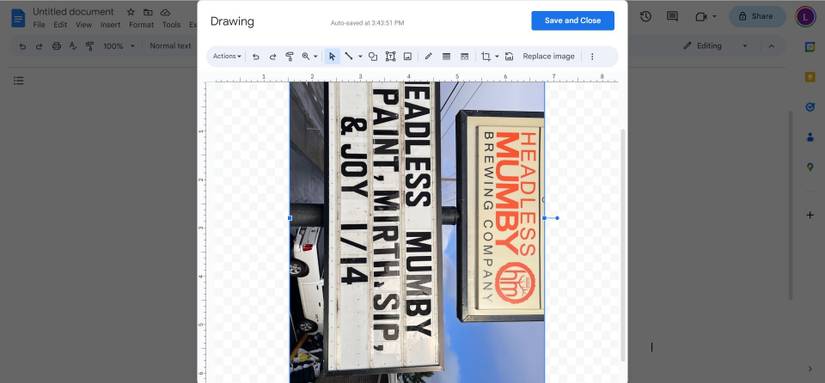Open the border dash options
This screenshot has height=383, width=825.
click(464, 56)
